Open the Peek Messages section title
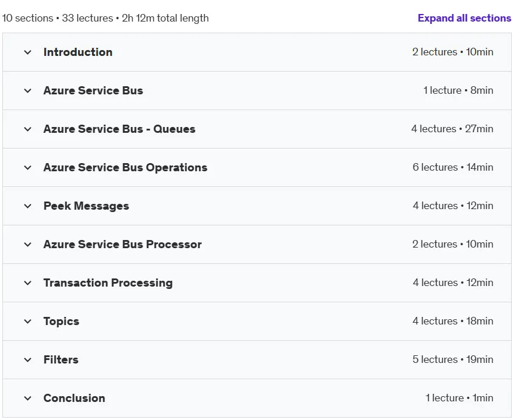Viewport: 514px width, 420px height. coord(86,206)
